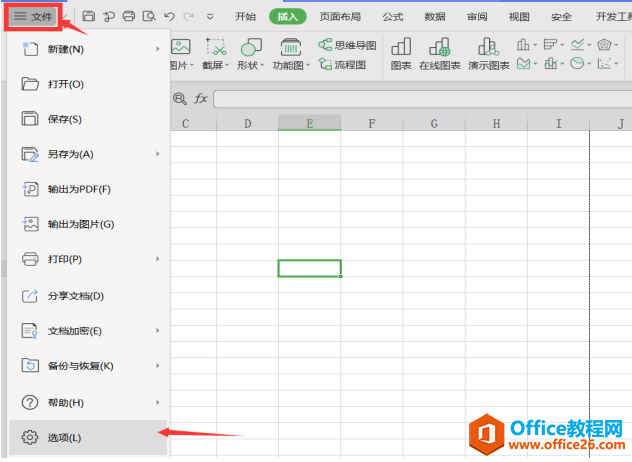Expand the 形状 dropdown arrow
This screenshot has width=632, height=462.
pyautogui.click(x=262, y=65)
